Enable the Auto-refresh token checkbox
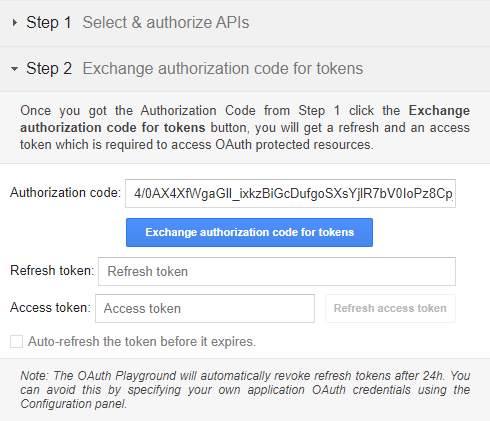The image size is (490, 421). pyautogui.click(x=16, y=342)
